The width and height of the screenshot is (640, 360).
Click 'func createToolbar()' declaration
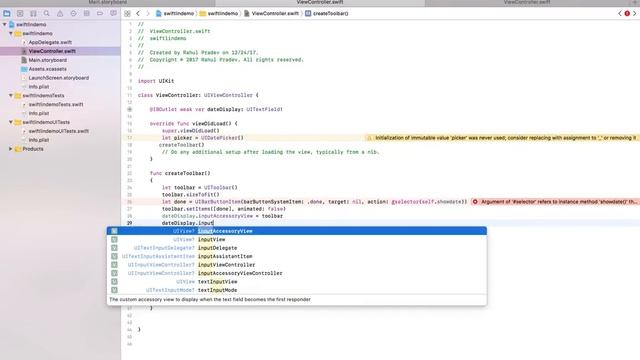click(180, 173)
